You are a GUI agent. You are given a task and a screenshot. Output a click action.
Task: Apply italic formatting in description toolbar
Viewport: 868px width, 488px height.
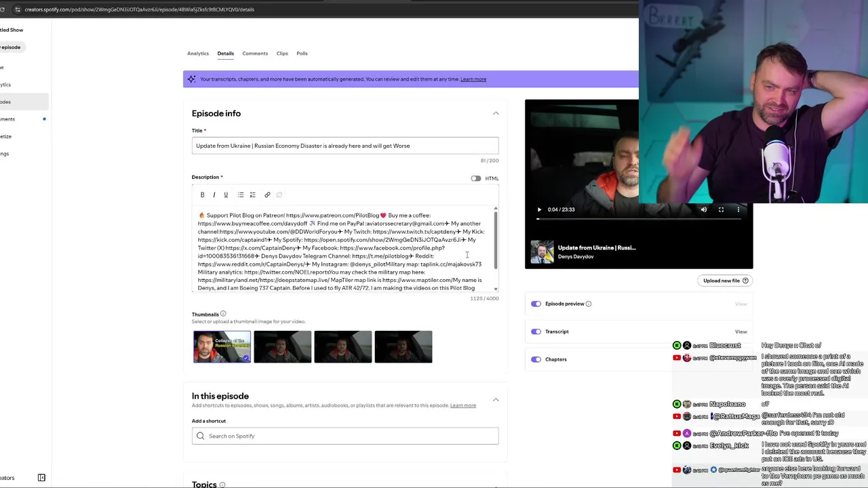click(x=214, y=195)
